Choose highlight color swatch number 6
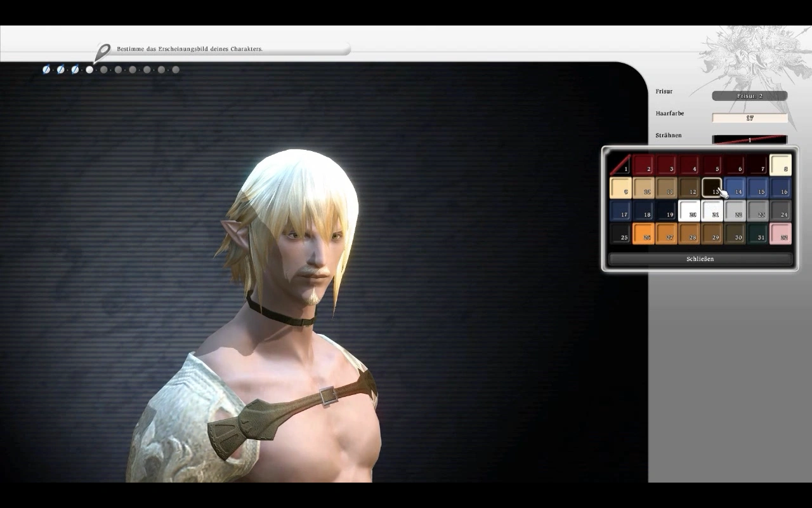Viewport: 812px width, 508px height. (735, 165)
